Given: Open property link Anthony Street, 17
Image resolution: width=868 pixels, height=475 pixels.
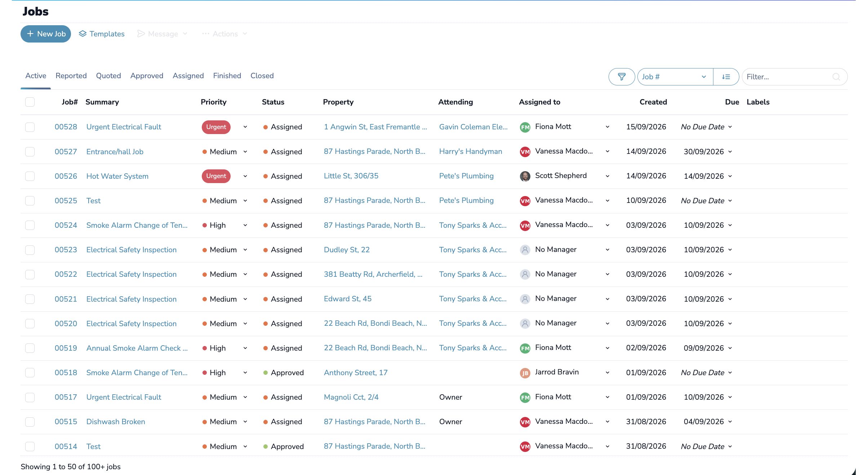Looking at the screenshot, I should click(x=356, y=373).
